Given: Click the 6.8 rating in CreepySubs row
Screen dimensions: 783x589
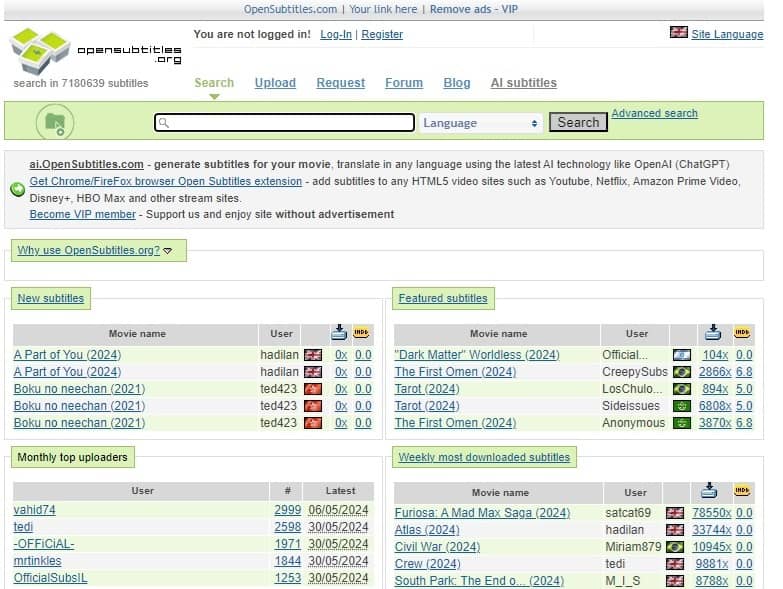Looking at the screenshot, I should click(744, 372).
